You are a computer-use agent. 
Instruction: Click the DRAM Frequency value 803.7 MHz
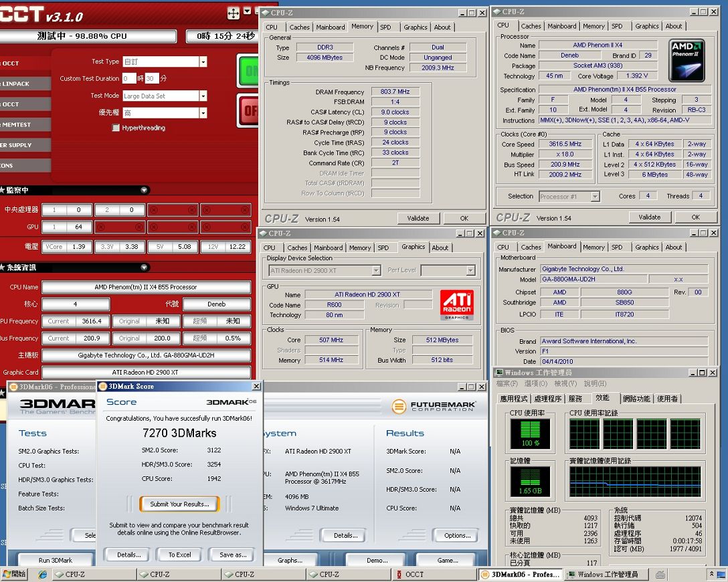(395, 92)
